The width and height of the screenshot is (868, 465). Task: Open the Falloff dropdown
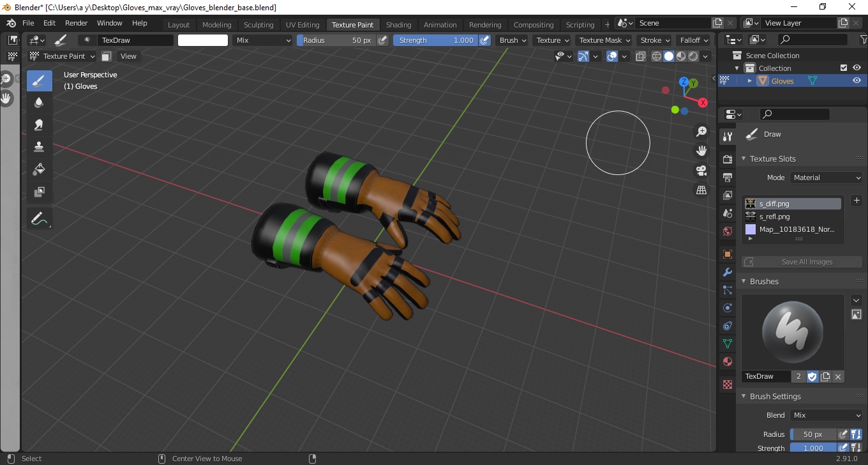(694, 40)
